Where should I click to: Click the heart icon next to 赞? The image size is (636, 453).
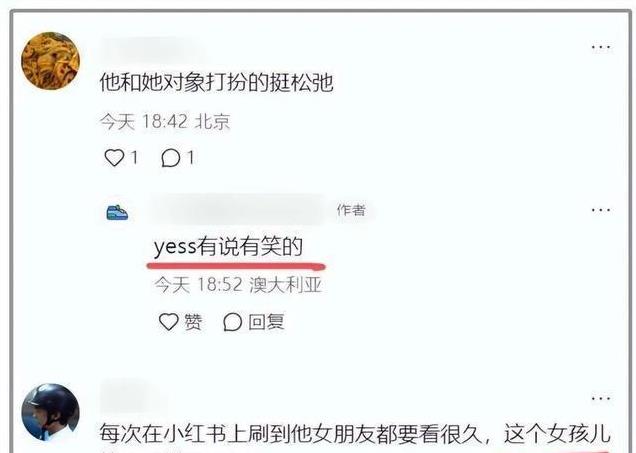click(168, 322)
